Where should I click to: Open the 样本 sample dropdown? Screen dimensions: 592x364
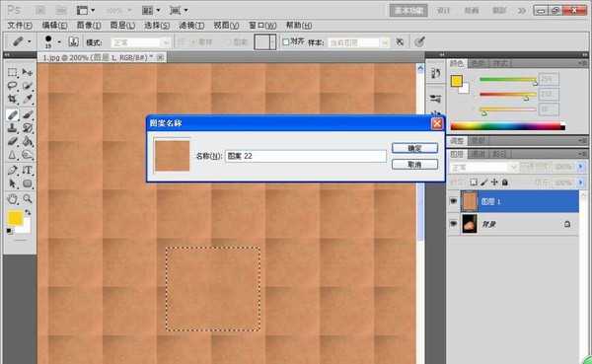tap(358, 42)
